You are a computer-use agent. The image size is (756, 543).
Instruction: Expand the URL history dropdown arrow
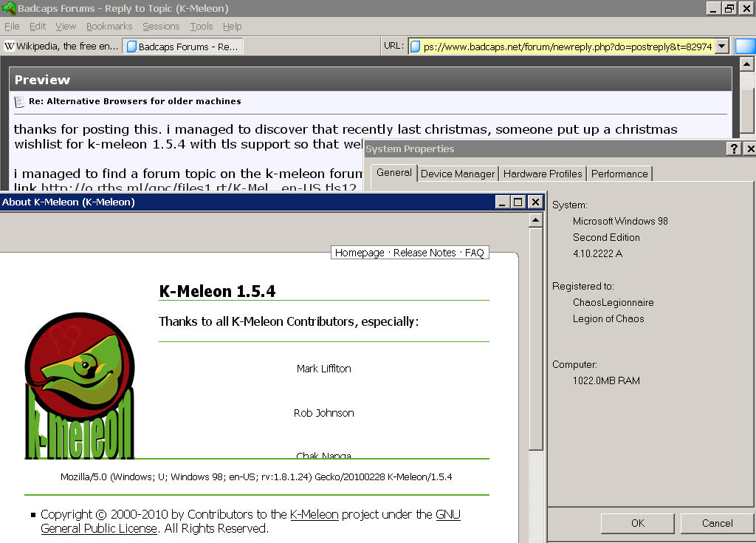721,47
